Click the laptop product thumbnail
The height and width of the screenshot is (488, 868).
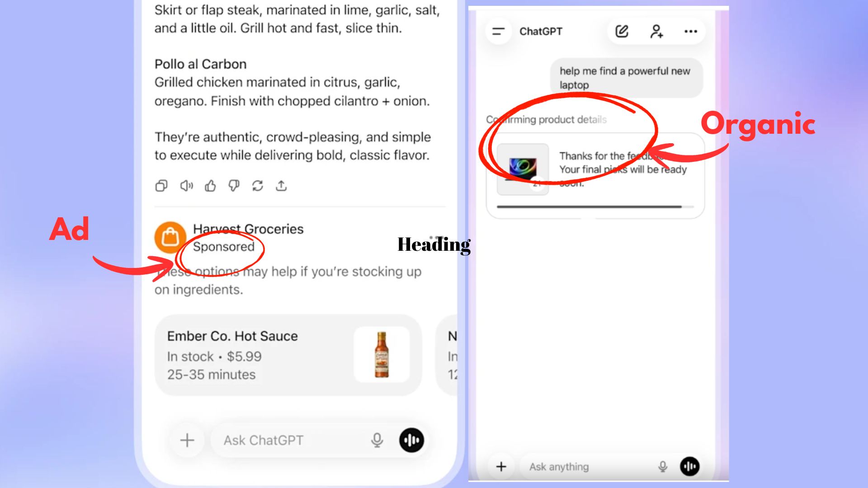[x=523, y=169]
